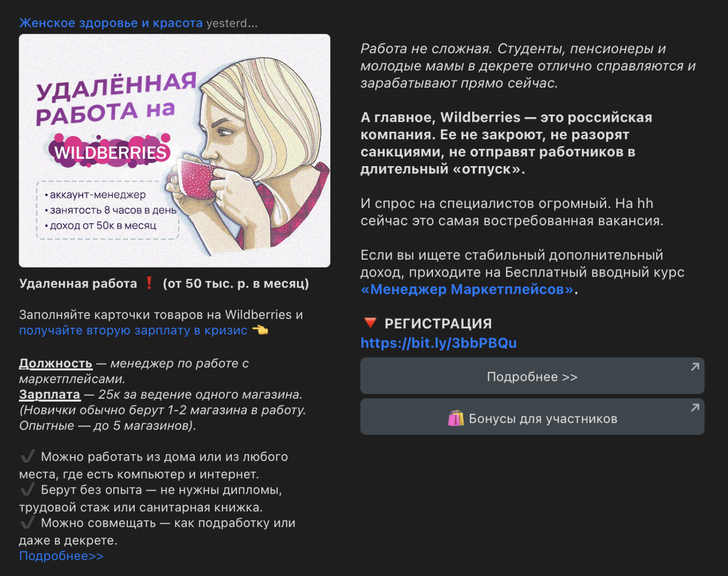Click the check mark beside Можно работать из дома
The image size is (728, 576).
pyautogui.click(x=27, y=457)
